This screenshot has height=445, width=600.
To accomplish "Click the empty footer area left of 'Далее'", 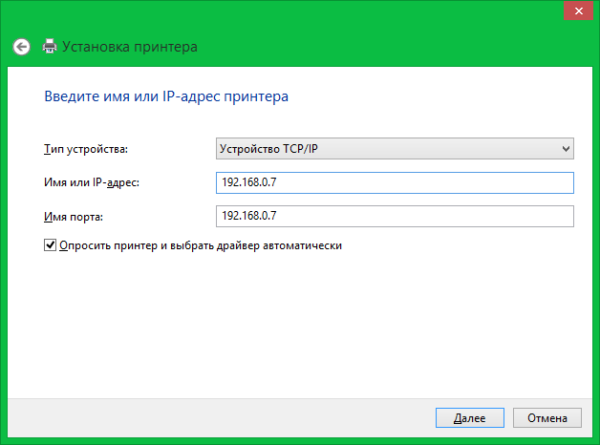I will point(220,417).
